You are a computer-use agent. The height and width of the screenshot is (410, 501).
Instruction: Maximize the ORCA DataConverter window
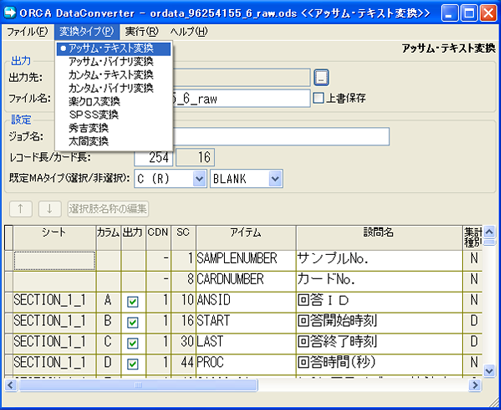point(469,13)
